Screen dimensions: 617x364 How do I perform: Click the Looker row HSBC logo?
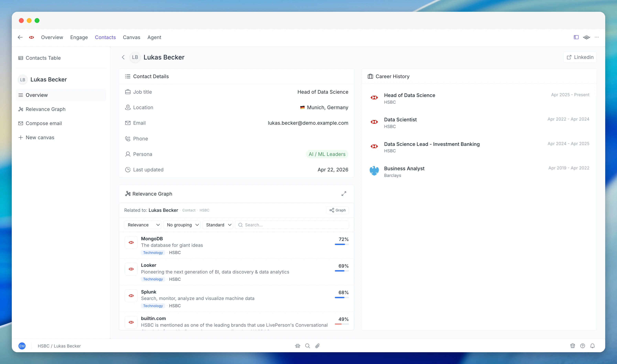(x=131, y=269)
